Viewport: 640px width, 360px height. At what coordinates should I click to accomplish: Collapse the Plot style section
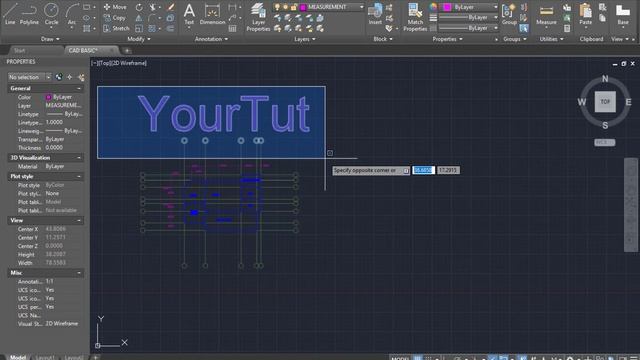pyautogui.click(x=79, y=177)
